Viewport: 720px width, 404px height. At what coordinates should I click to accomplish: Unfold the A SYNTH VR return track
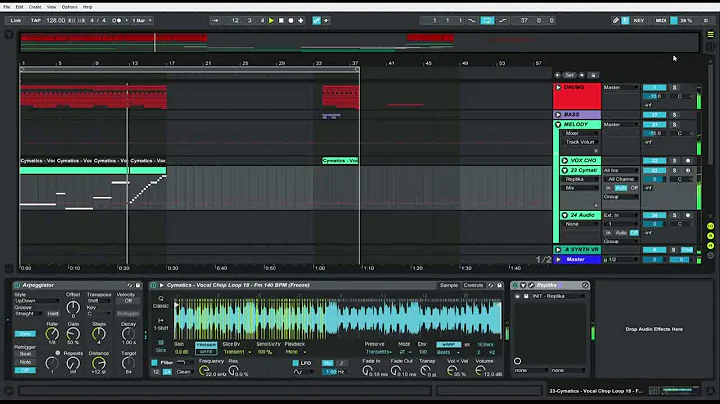pyautogui.click(x=558, y=250)
